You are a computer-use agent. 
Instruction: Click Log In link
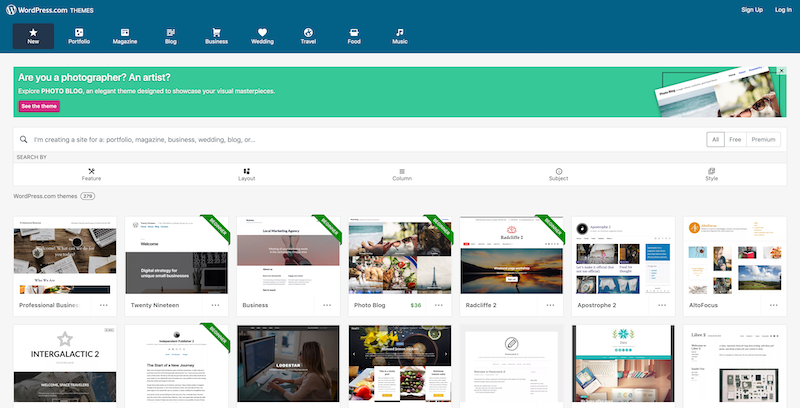(x=783, y=10)
